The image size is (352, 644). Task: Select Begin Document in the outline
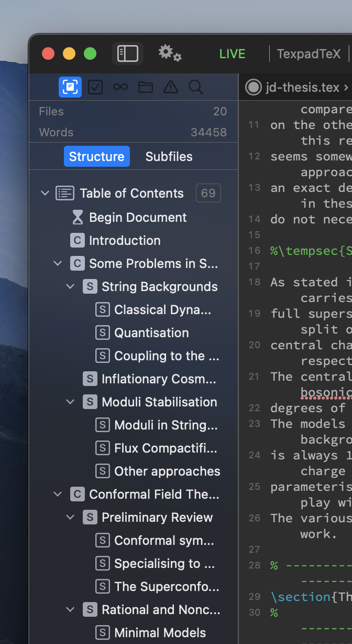pyautogui.click(x=138, y=218)
